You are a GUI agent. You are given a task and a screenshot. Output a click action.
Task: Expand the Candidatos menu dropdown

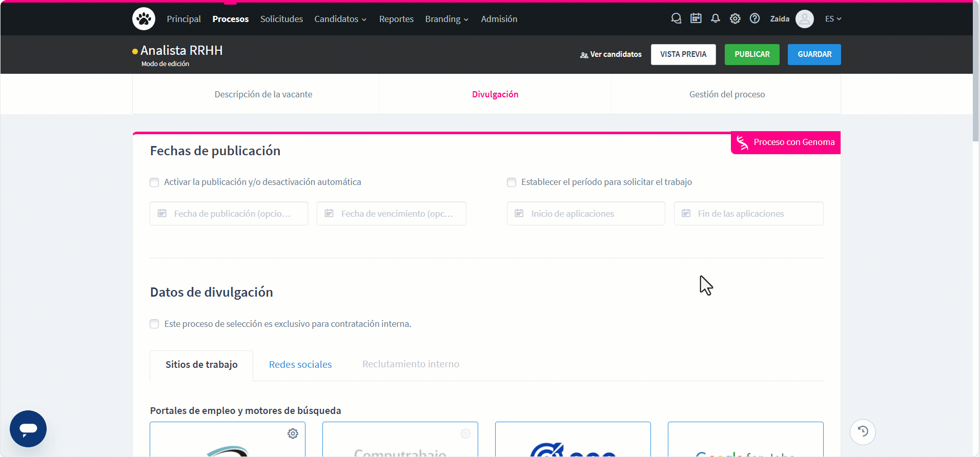coord(340,19)
